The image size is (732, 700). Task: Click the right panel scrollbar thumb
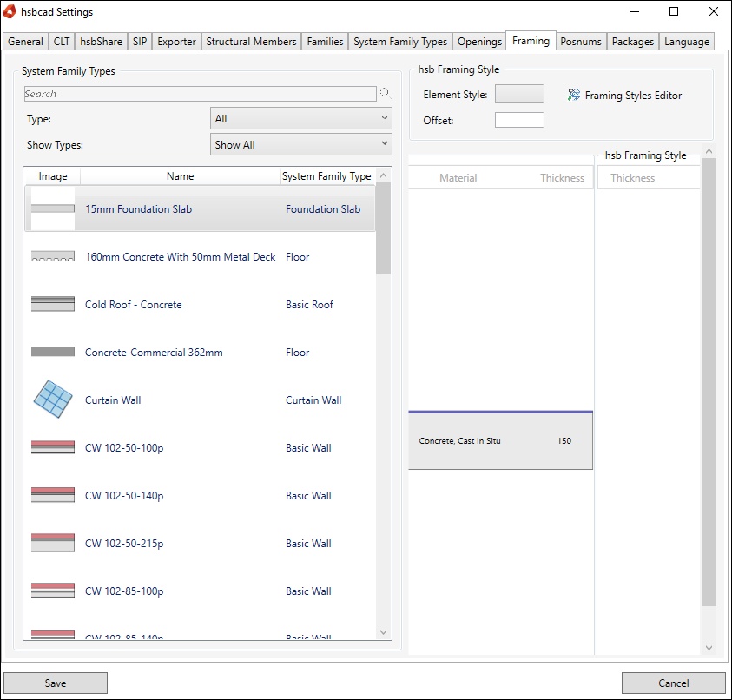(x=709, y=382)
